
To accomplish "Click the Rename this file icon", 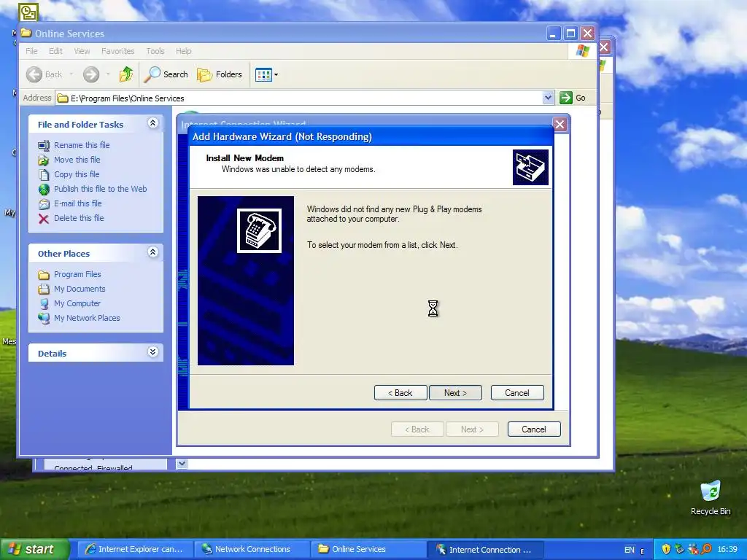I will [44, 145].
